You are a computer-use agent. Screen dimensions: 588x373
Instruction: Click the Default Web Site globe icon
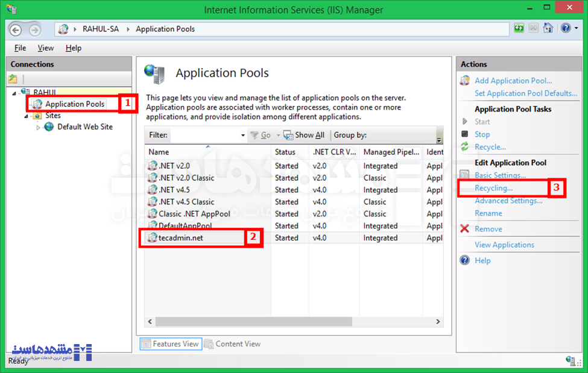pos(49,127)
